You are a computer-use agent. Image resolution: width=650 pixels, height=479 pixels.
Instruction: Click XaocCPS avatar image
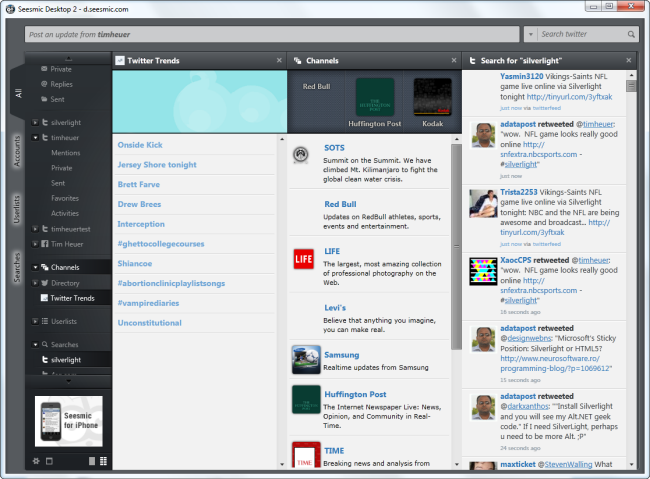483,271
